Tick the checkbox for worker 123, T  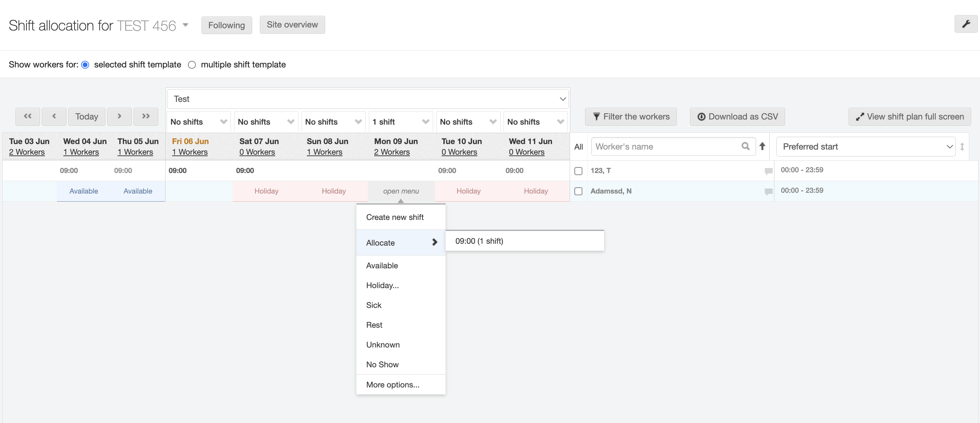(578, 171)
